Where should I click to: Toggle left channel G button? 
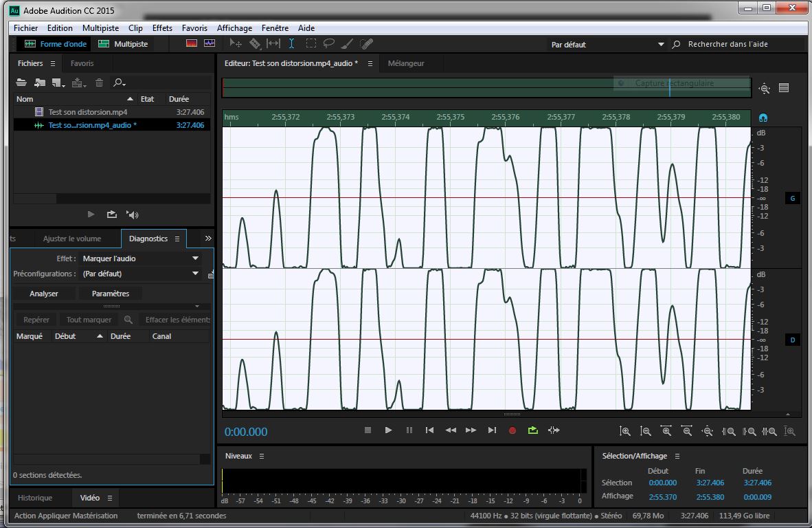tap(792, 199)
